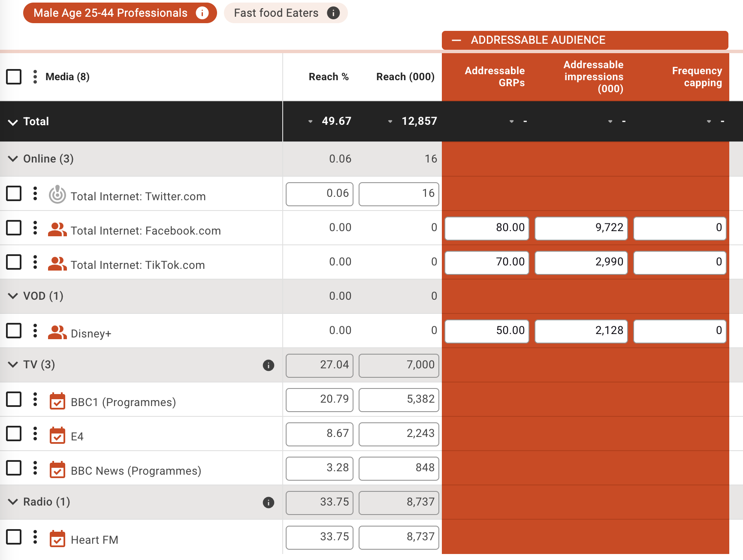Open Total Addressable GRPs dropdown arrow

pos(512,122)
